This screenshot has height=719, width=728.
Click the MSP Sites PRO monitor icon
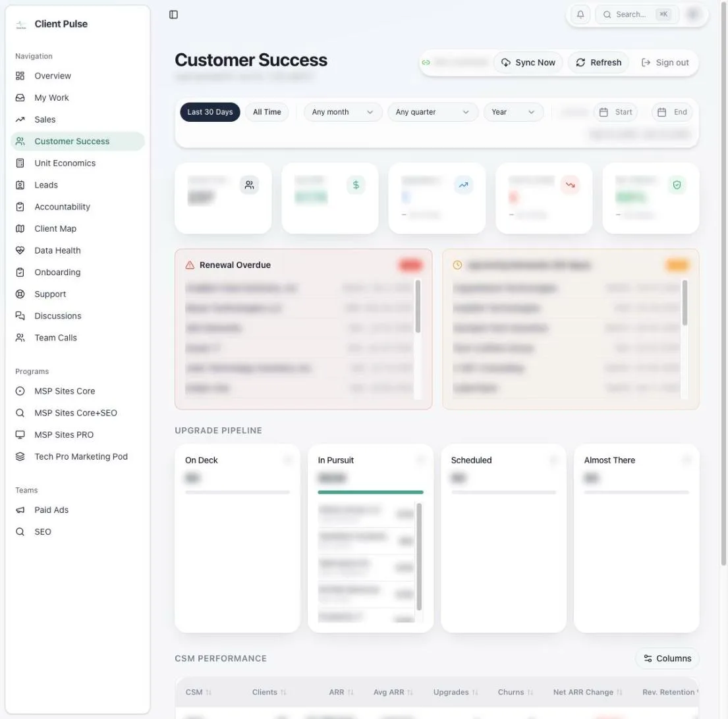20,434
